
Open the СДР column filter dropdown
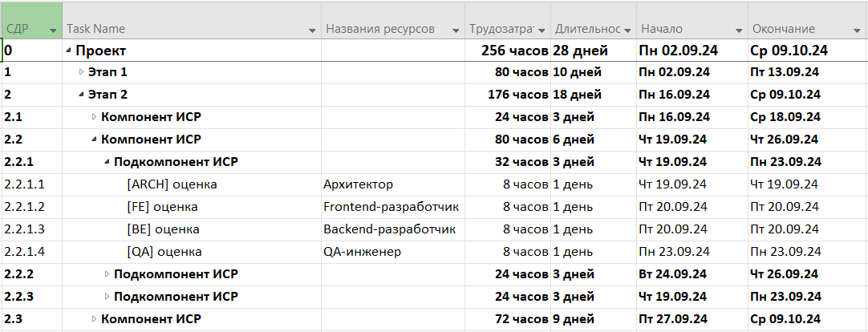(x=53, y=30)
